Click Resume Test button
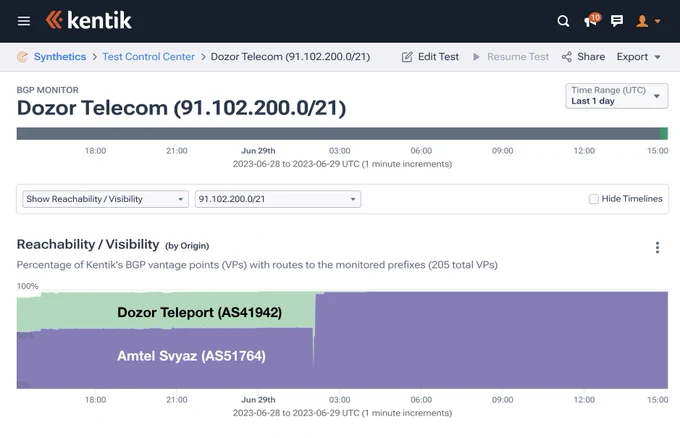The width and height of the screenshot is (680, 438). pos(511,57)
